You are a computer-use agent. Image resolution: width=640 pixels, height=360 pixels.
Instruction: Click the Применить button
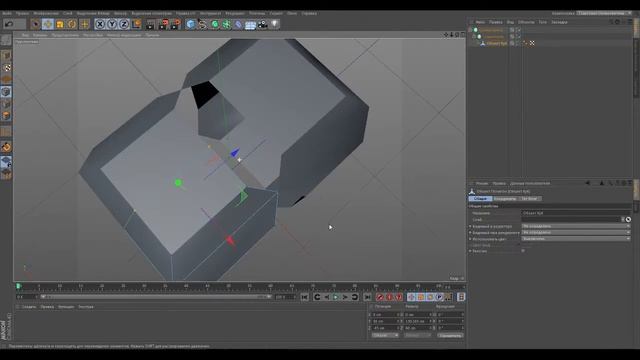coord(450,336)
